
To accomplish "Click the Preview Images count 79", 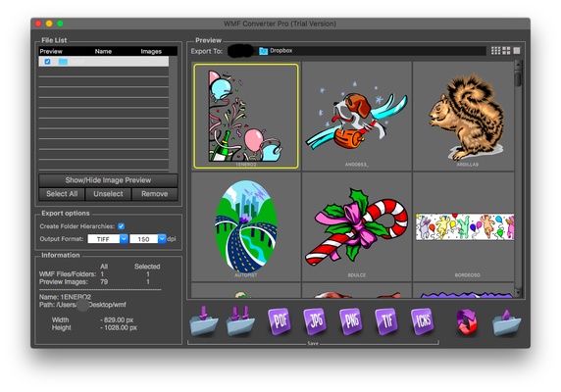I will tap(104, 281).
